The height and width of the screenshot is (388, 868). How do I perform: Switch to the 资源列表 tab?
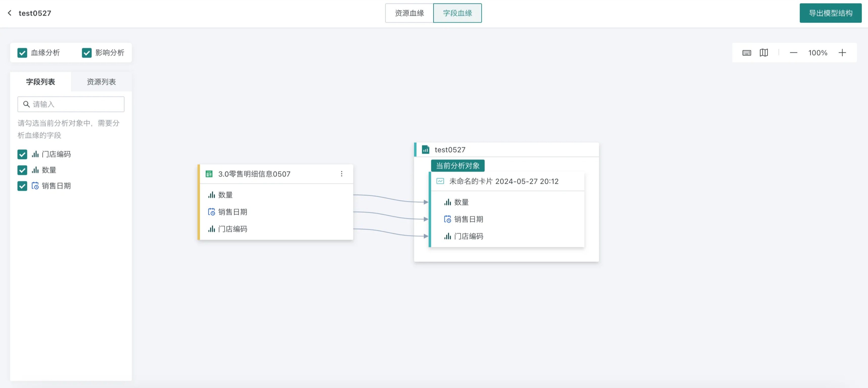(101, 82)
